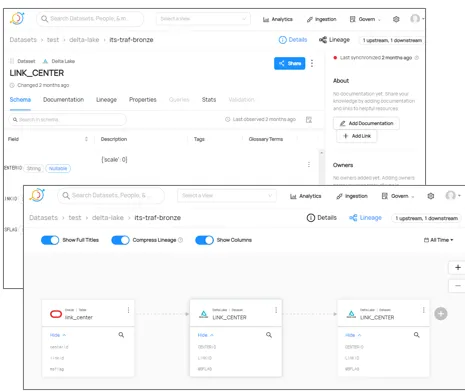Screen dimensions: 465x392
Task: Turn off the Show Columns switch
Action: coord(204,240)
